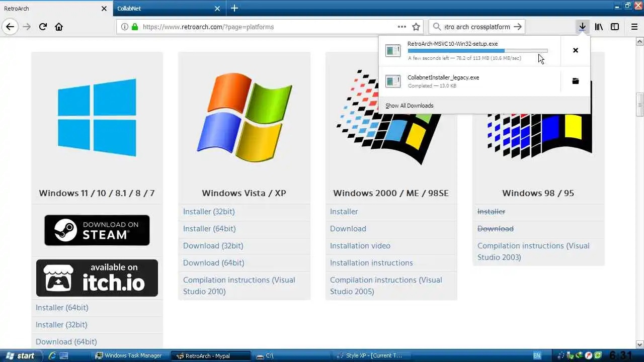Open the browser Home page
The height and width of the screenshot is (362, 644).
pos(59,27)
